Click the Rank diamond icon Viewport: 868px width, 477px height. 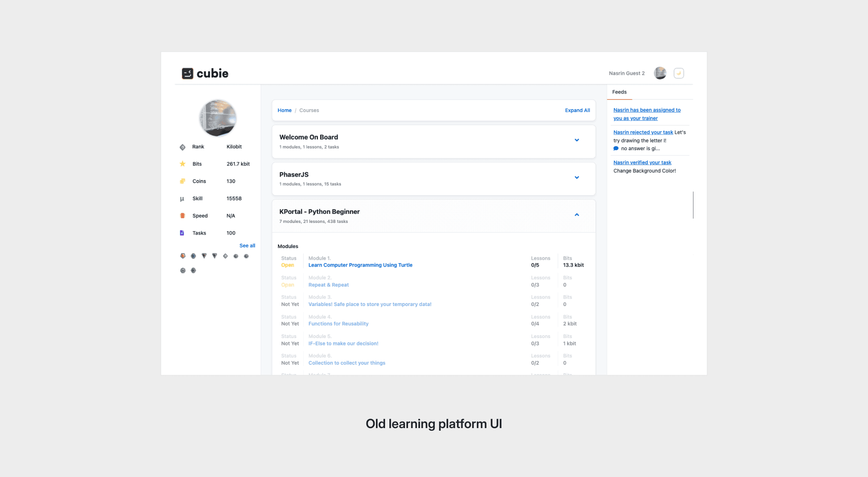182,147
